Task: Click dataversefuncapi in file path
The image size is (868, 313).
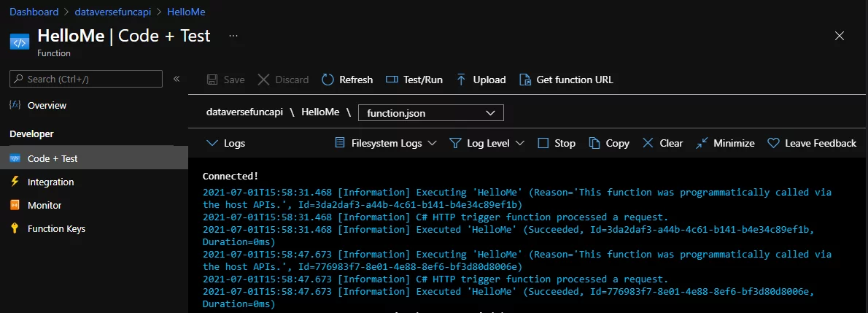Action: point(245,112)
